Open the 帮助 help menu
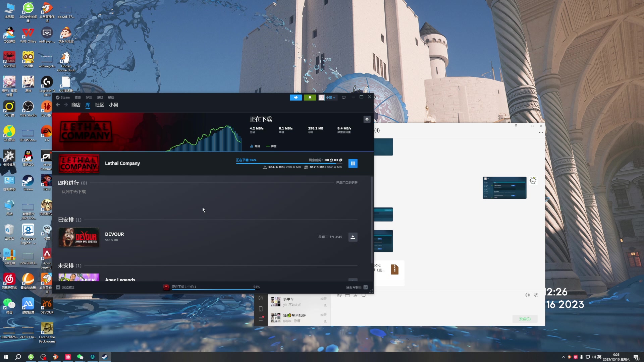 111,98
